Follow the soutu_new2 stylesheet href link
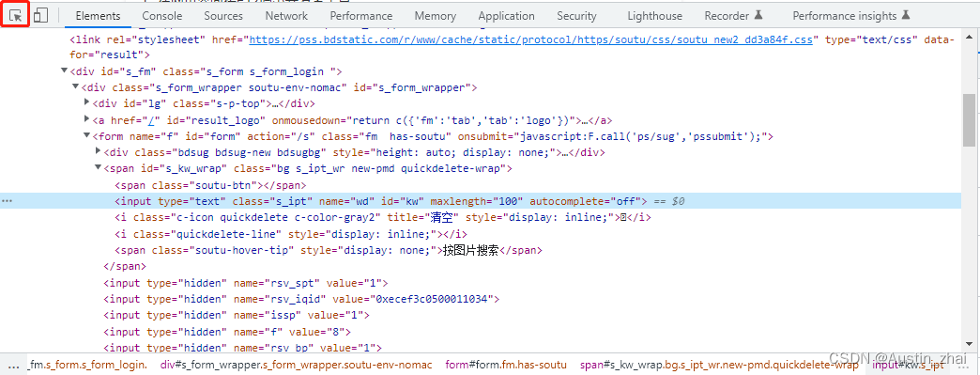 (530, 39)
